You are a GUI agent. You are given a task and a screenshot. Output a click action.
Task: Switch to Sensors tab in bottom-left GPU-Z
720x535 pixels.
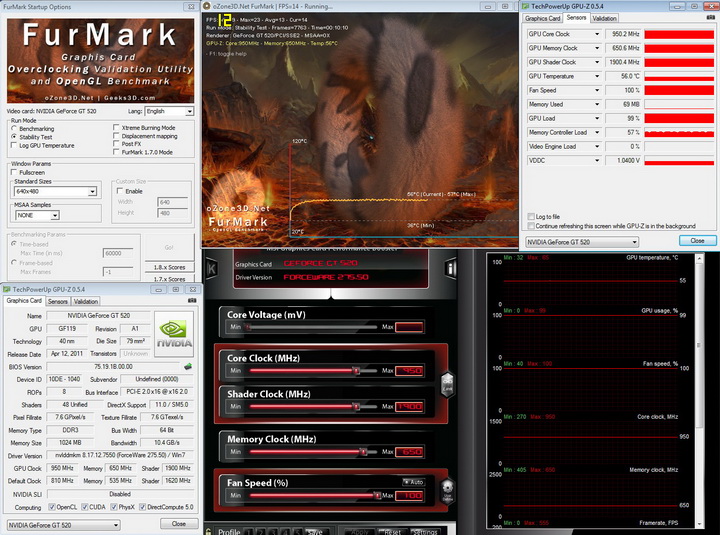[x=58, y=301]
